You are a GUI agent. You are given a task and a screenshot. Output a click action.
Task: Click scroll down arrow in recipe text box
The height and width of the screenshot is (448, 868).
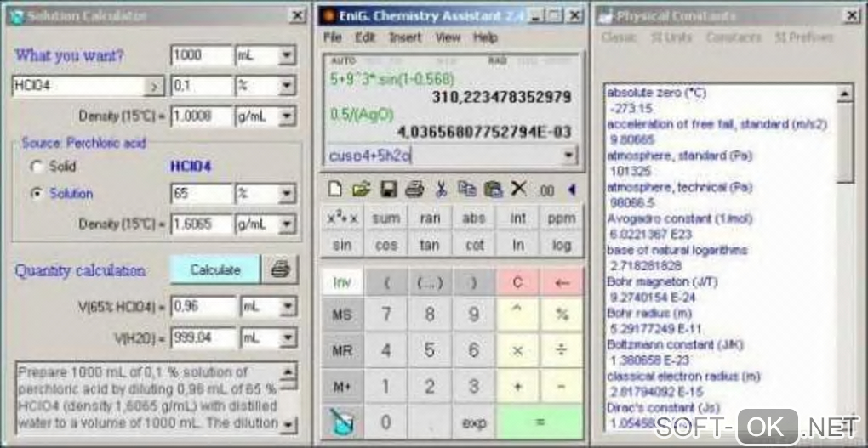[x=288, y=424]
